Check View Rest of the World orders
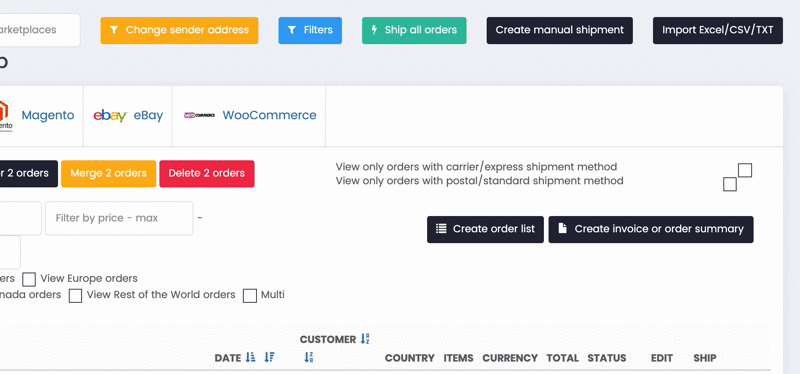The width and height of the screenshot is (800, 374). point(76,295)
